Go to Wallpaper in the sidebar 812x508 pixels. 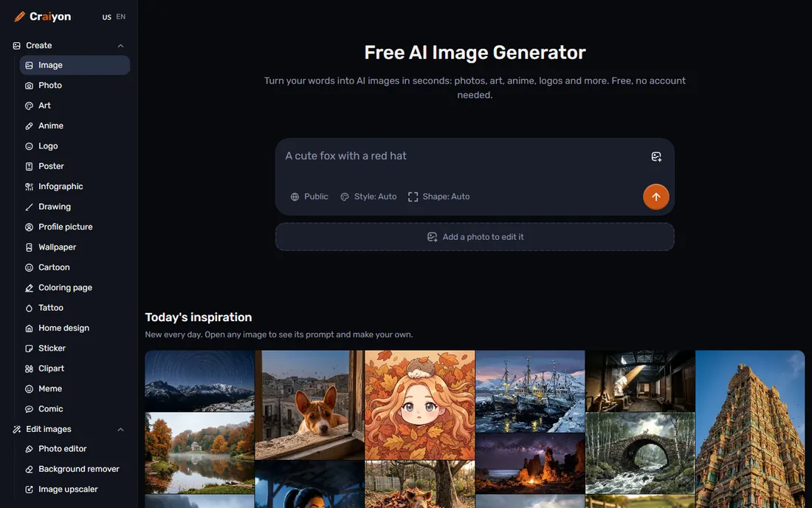(x=75, y=247)
